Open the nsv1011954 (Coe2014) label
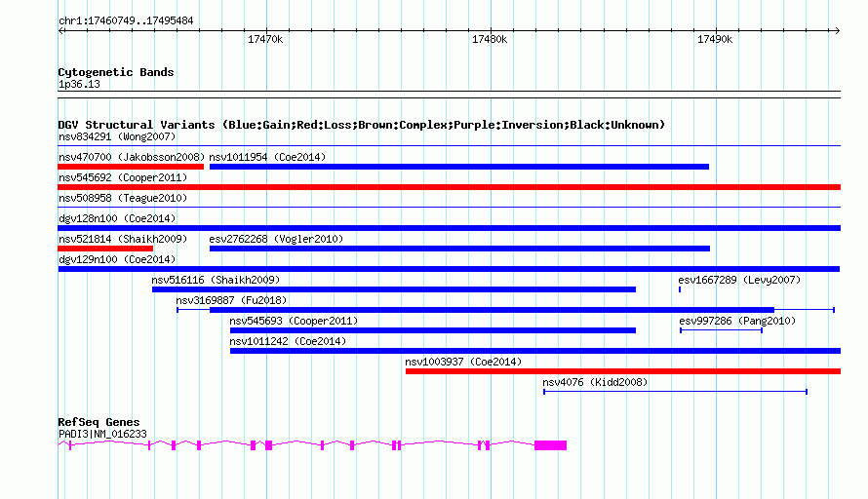The height and width of the screenshot is (499, 868). tap(267, 157)
